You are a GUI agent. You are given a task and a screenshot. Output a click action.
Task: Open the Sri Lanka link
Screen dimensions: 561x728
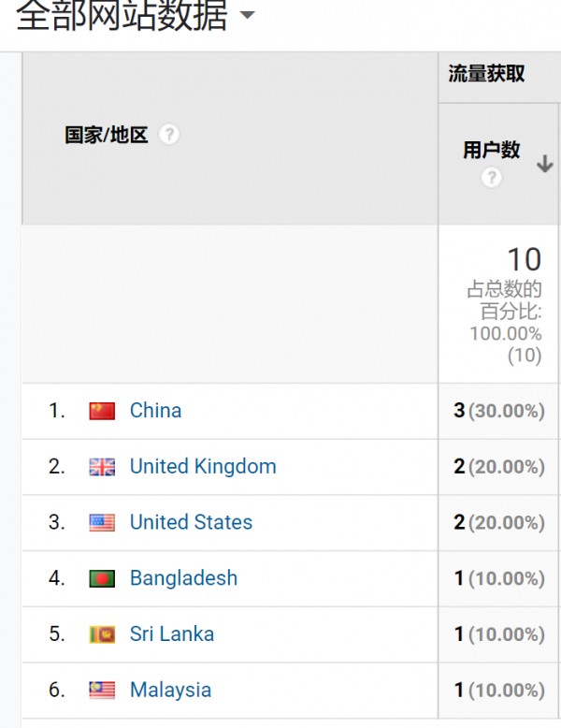coord(171,634)
